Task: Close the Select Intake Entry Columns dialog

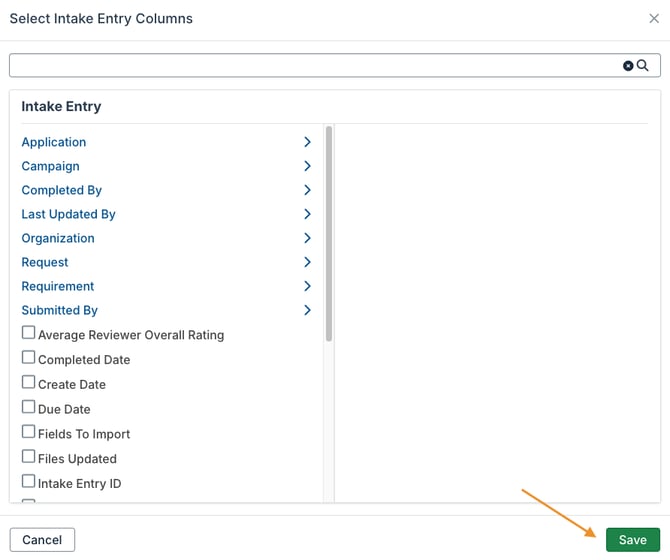Action: [x=654, y=18]
